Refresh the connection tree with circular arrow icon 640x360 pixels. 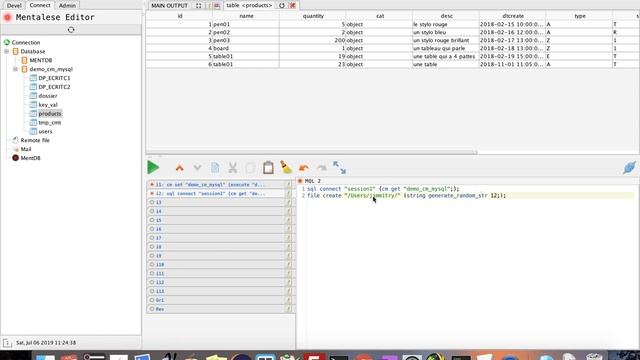click(x=71, y=30)
